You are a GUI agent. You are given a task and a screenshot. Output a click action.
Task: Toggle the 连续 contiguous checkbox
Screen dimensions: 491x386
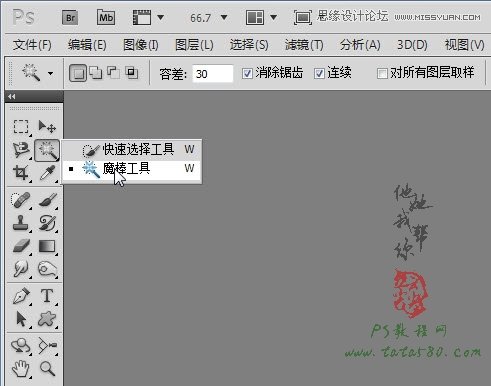319,73
